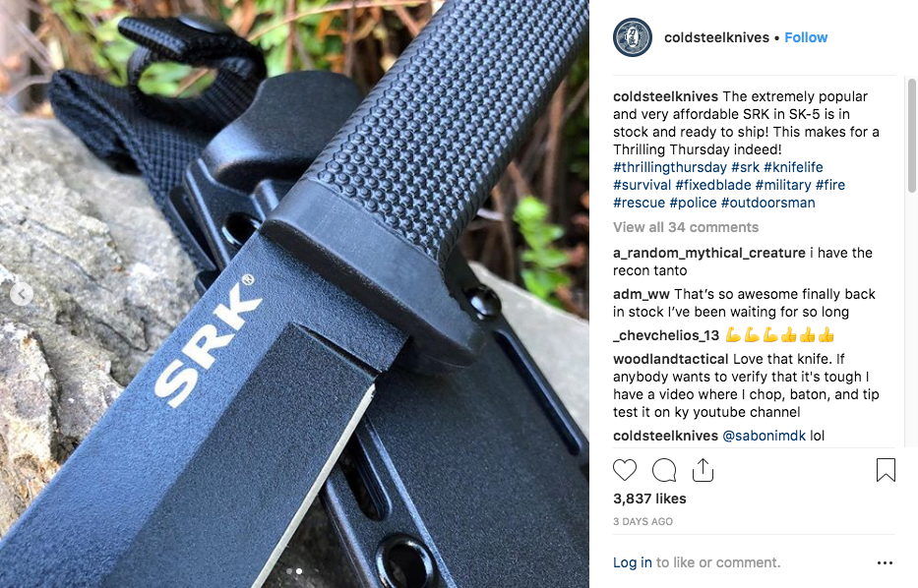Click the #fixedblade hashtag
918x588 pixels.
click(x=713, y=185)
